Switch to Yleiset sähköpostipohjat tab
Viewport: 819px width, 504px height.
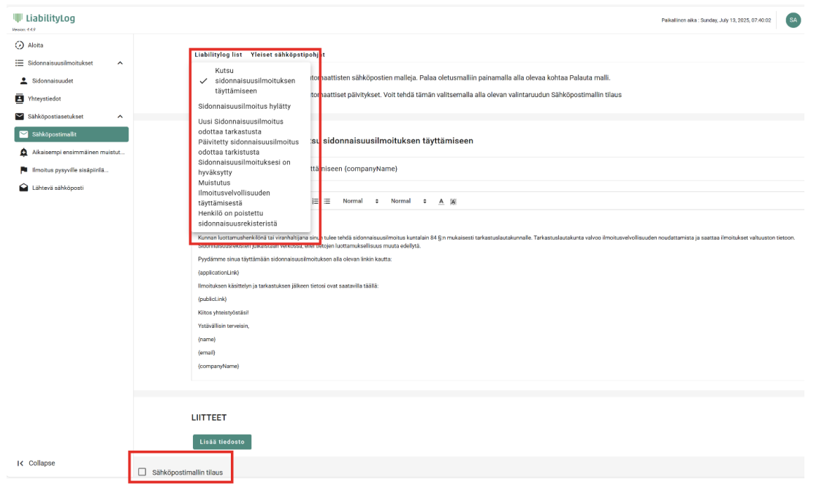click(287, 55)
